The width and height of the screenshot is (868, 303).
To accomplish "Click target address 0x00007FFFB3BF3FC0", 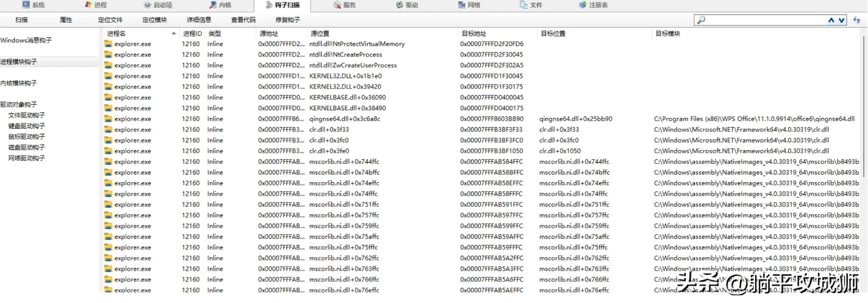I will (x=492, y=140).
